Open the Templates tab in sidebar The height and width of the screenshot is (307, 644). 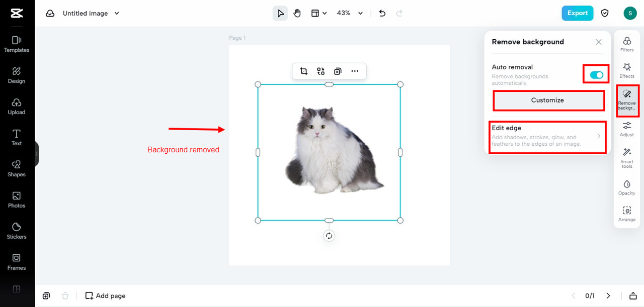tap(17, 44)
